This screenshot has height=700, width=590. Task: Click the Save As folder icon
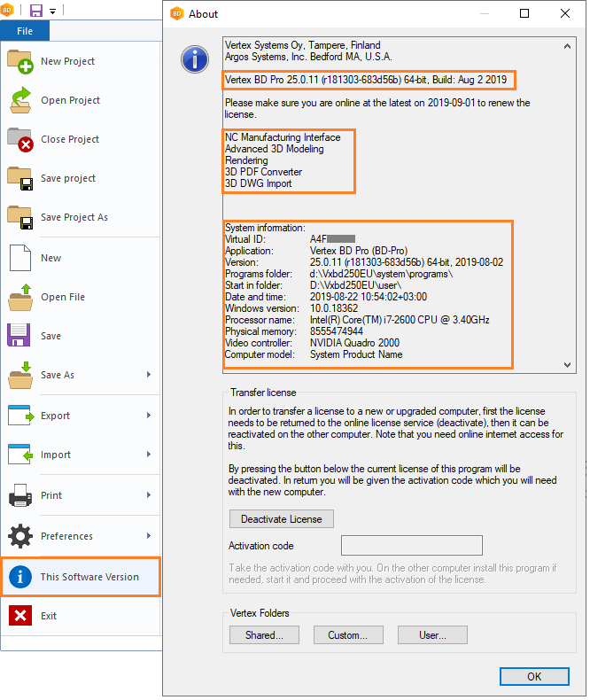(x=20, y=375)
